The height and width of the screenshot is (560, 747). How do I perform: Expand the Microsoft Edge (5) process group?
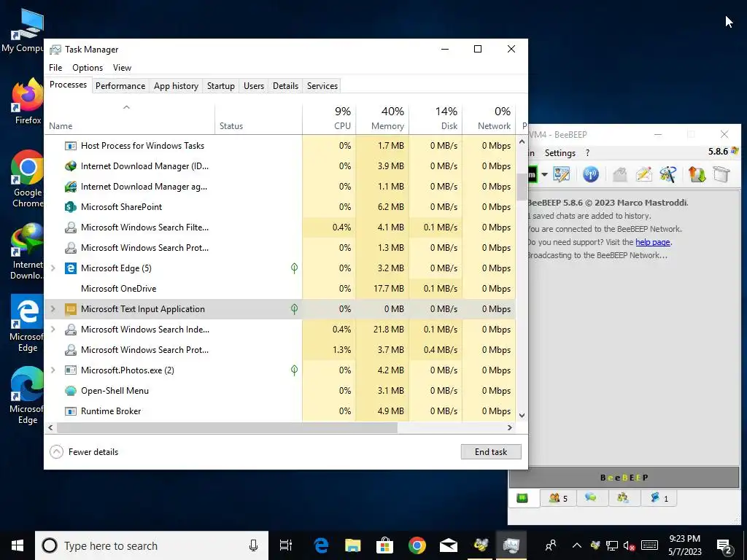point(53,268)
